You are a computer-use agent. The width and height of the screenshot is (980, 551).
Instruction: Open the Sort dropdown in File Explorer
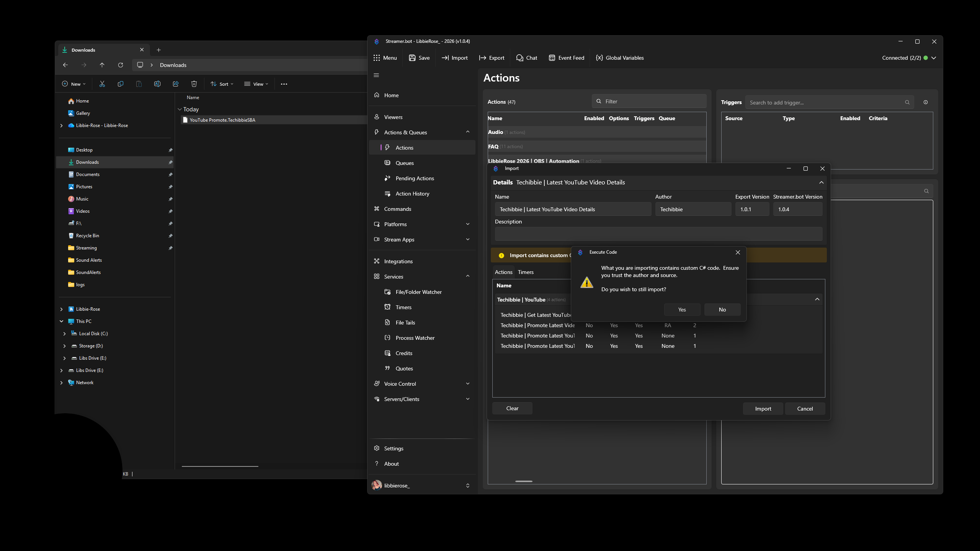pos(222,84)
